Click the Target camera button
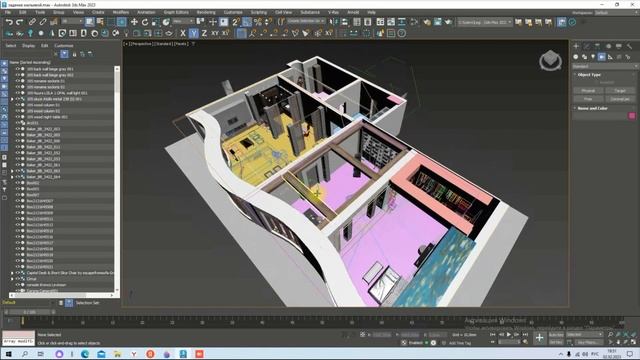Viewport: 640px width, 360px height. coord(620,91)
